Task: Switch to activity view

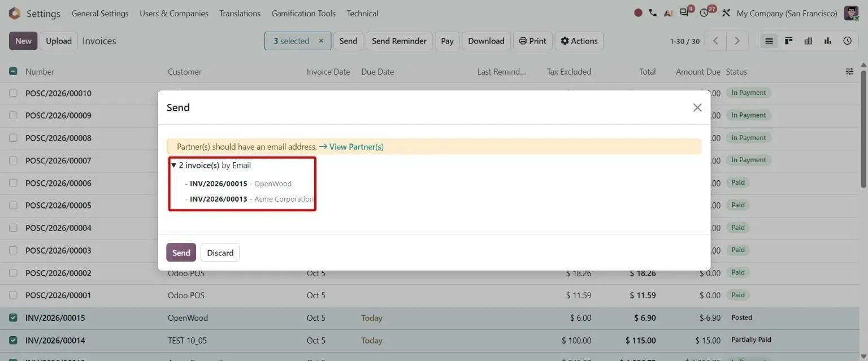Action: [x=847, y=41]
